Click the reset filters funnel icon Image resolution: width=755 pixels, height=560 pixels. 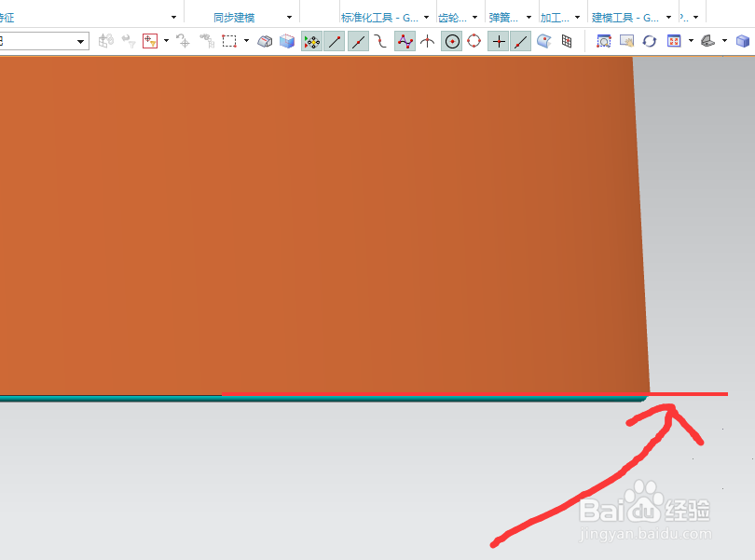pyautogui.click(x=128, y=41)
